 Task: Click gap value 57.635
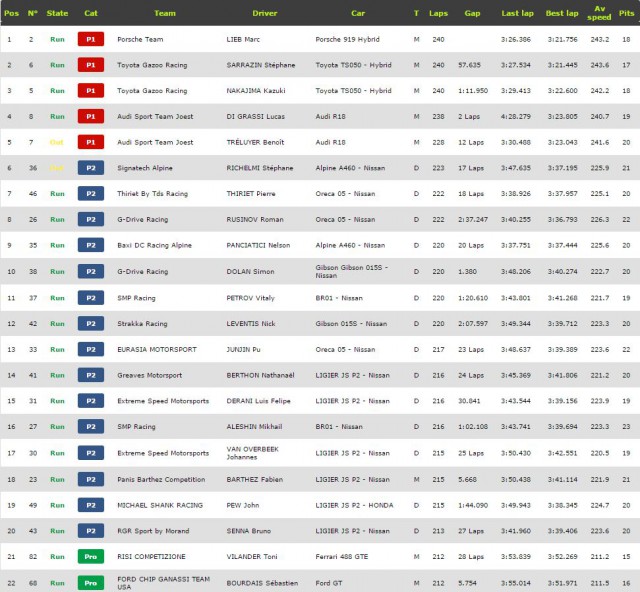[x=469, y=65]
